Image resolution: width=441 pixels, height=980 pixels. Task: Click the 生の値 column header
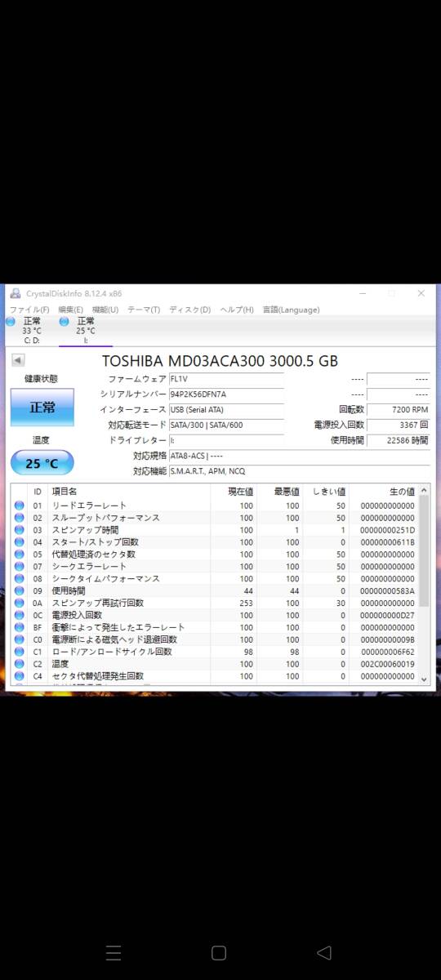coord(384,492)
